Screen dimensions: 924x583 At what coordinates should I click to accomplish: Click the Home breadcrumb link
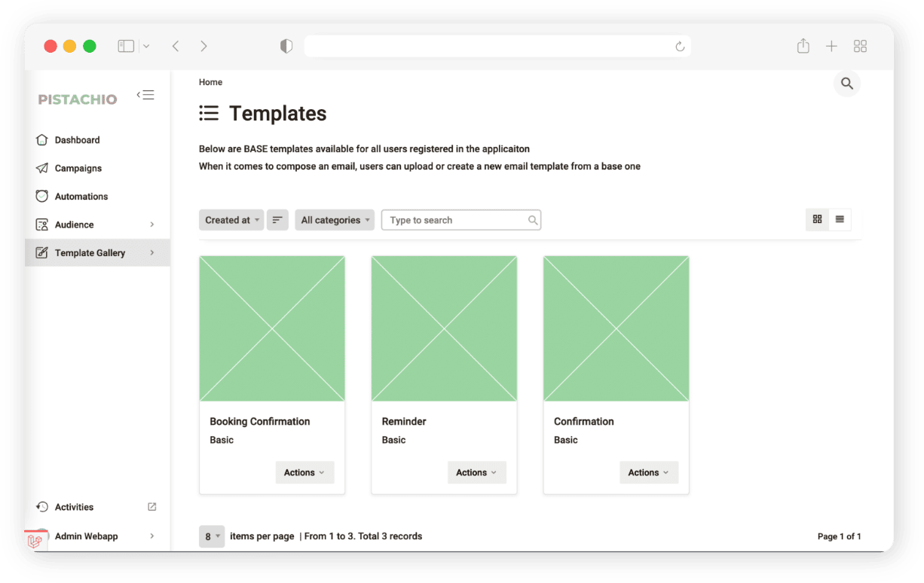tap(210, 82)
